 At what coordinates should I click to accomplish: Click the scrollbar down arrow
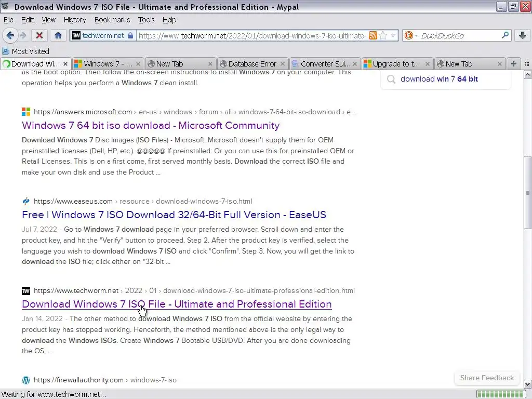pyautogui.click(x=528, y=384)
